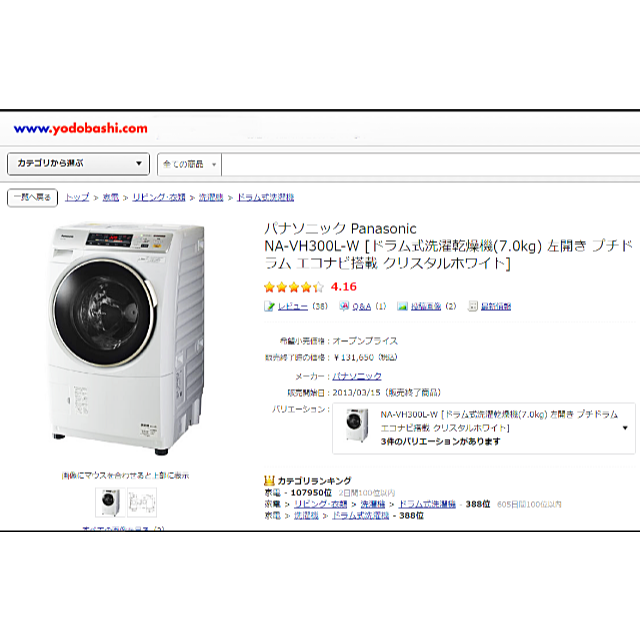Click the yellow star rating icons
640x640 pixels.
coord(294,287)
